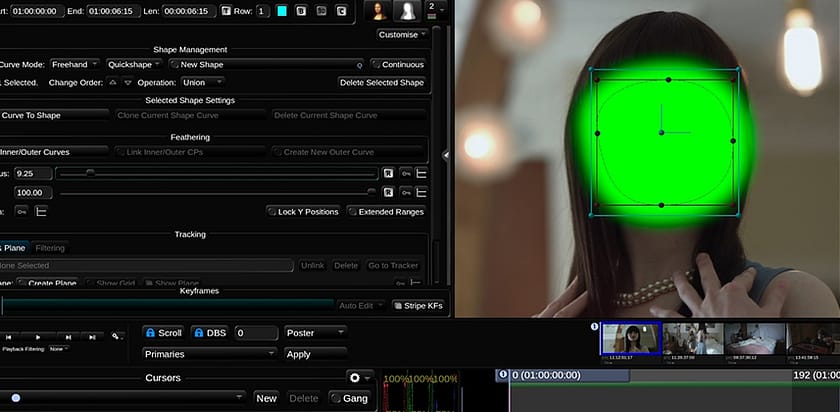The height and width of the screenshot is (412, 840).
Task: Toggle the Scroll lock button
Action: pyautogui.click(x=163, y=333)
